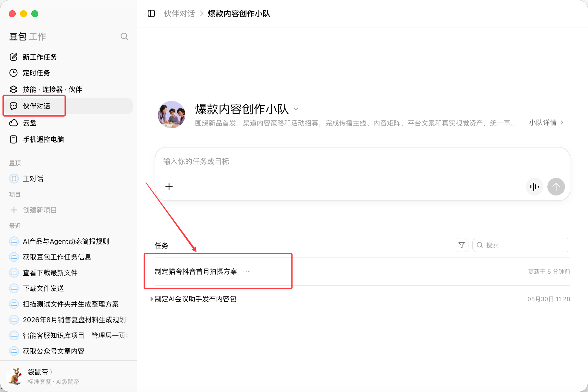Send the task with arrow button
The width and height of the screenshot is (588, 392).
(556, 186)
